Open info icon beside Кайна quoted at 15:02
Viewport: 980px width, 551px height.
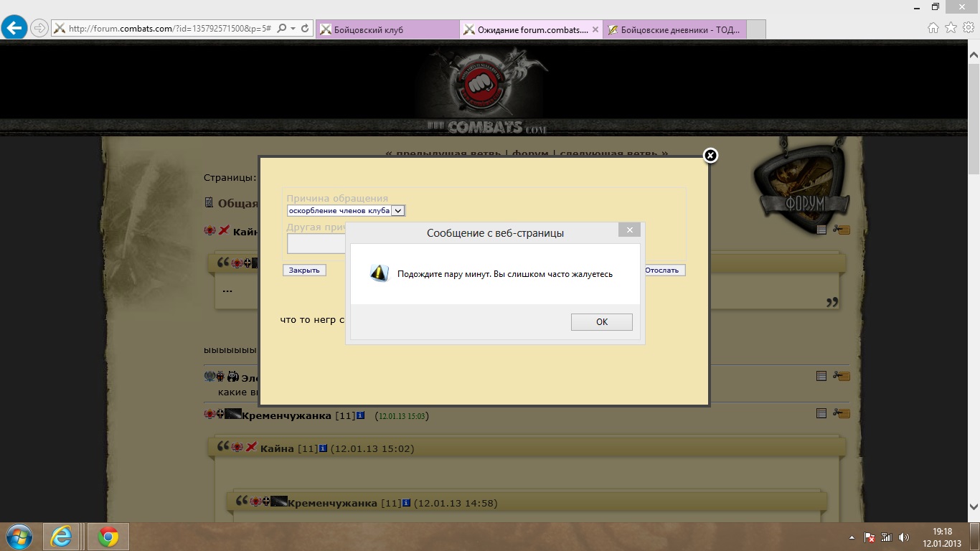click(323, 448)
